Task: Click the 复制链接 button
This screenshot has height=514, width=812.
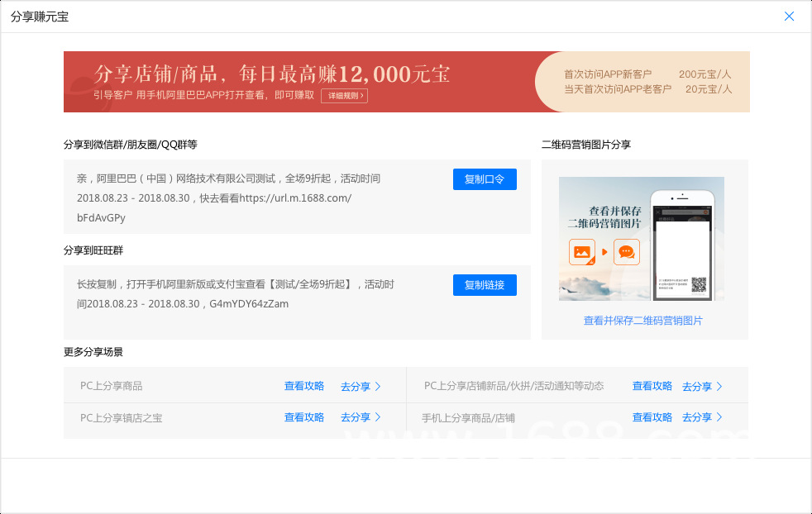Action: click(x=485, y=285)
